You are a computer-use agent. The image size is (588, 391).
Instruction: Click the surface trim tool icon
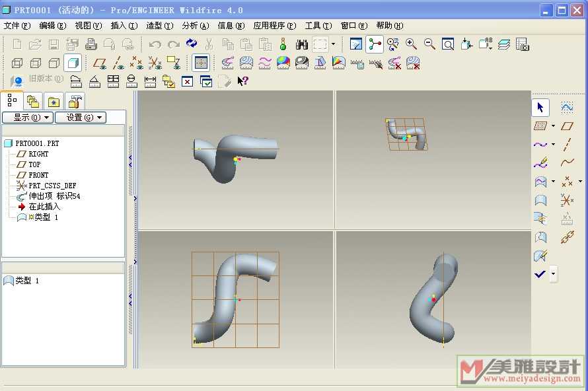(540, 237)
